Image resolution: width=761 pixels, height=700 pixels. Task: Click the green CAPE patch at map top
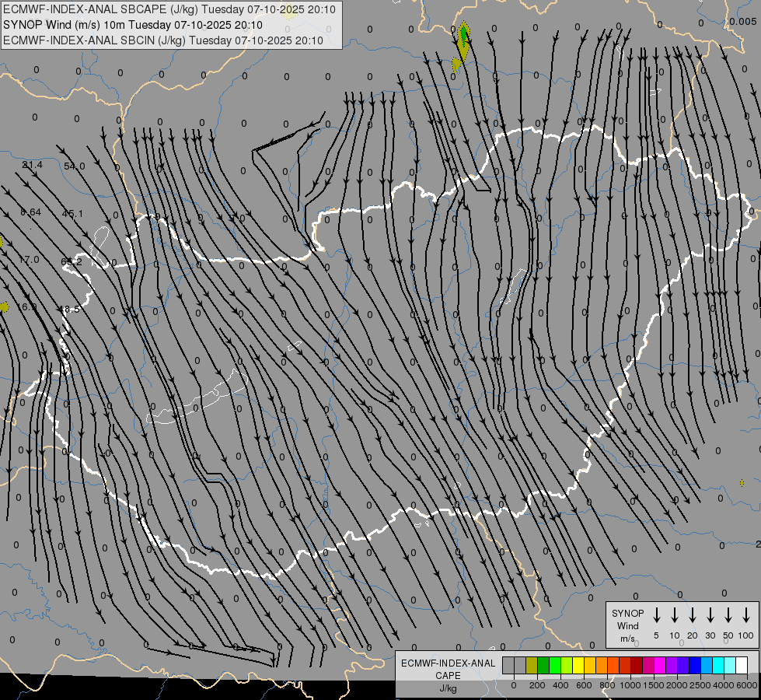tap(464, 35)
